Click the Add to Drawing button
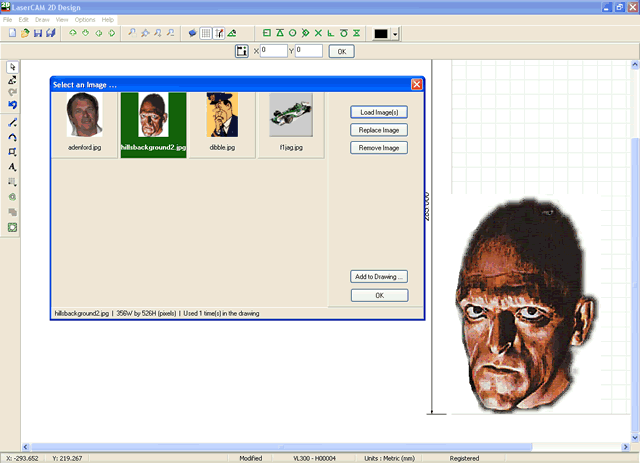This screenshot has height=463, width=640. [x=379, y=276]
